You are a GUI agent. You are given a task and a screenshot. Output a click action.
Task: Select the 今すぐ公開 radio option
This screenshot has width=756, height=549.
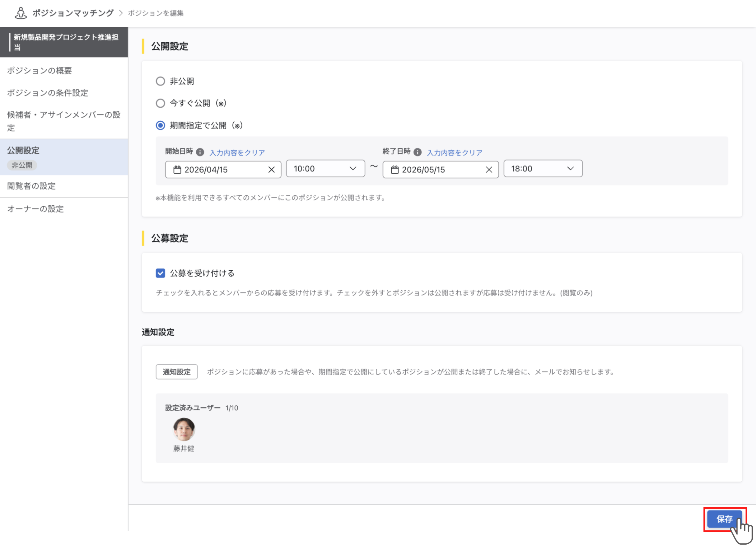point(160,103)
